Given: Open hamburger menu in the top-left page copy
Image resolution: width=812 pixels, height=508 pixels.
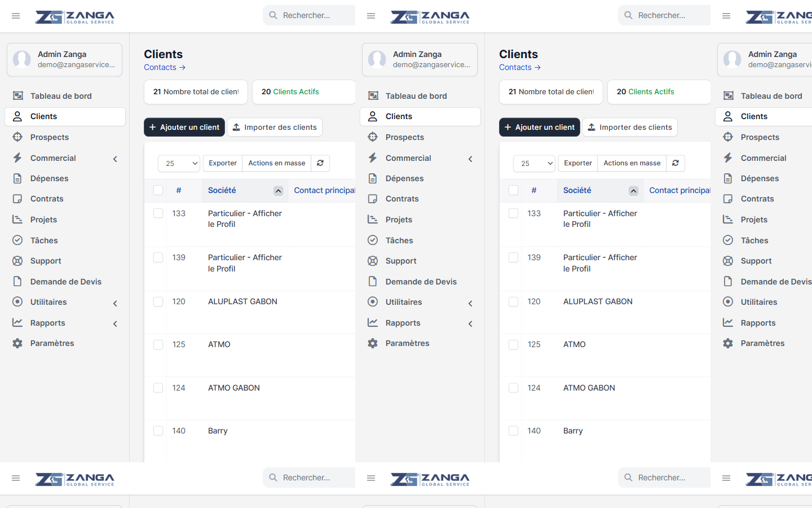Looking at the screenshot, I should coord(16,16).
